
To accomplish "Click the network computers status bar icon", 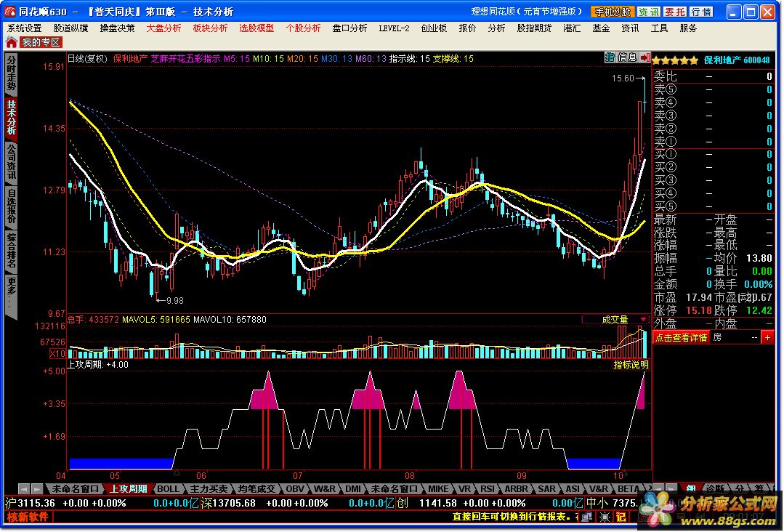I will click(x=587, y=517).
